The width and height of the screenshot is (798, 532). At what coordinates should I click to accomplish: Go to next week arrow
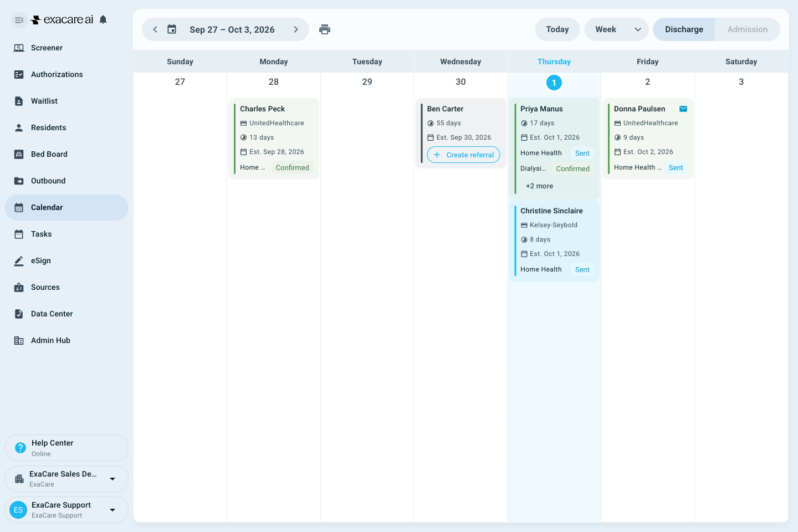(x=296, y=29)
